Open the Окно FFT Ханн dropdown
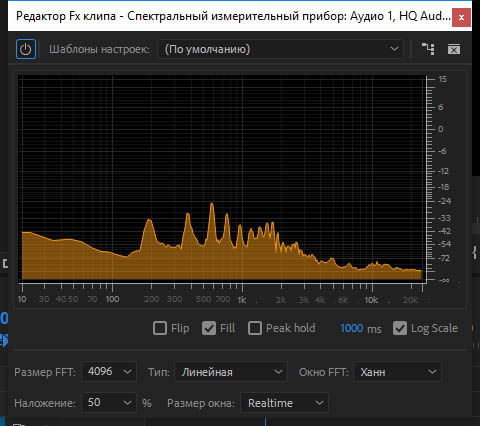 397,372
